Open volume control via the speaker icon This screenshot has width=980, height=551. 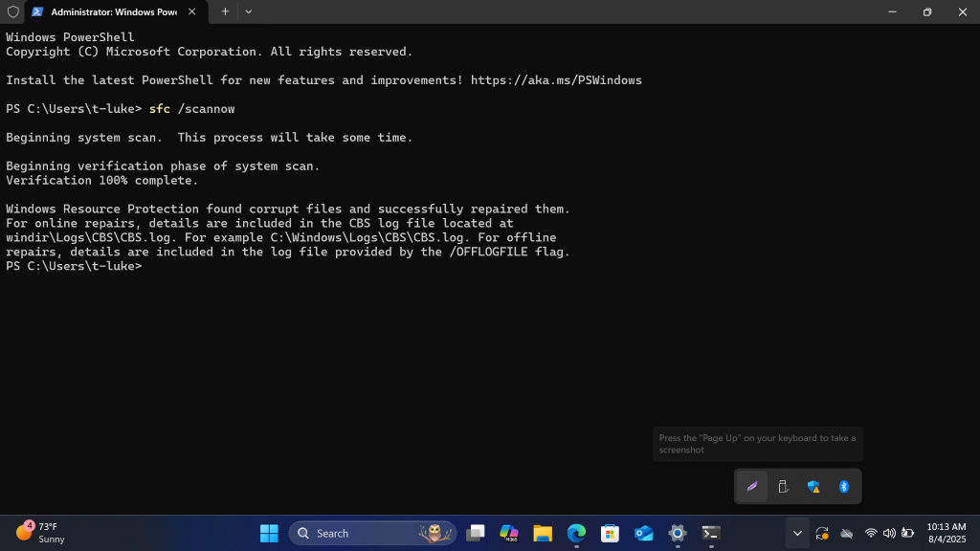point(889,533)
